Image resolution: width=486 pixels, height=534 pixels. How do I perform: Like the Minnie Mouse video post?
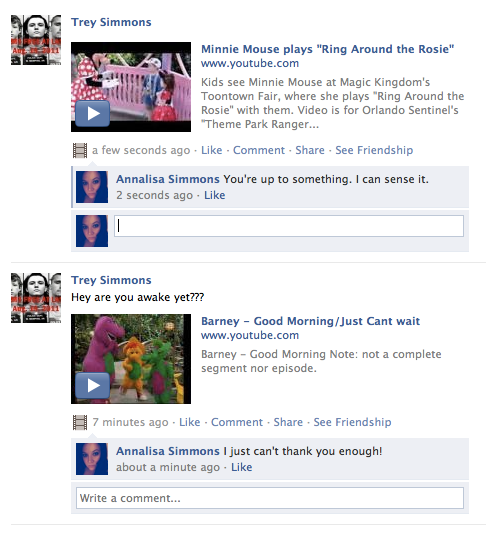click(x=211, y=150)
